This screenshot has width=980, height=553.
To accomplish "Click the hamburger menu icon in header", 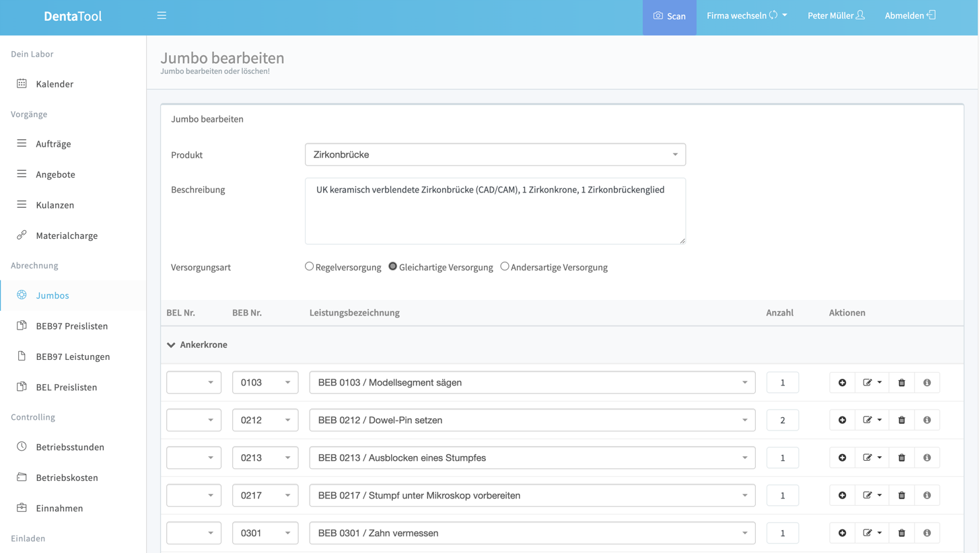I will [162, 15].
